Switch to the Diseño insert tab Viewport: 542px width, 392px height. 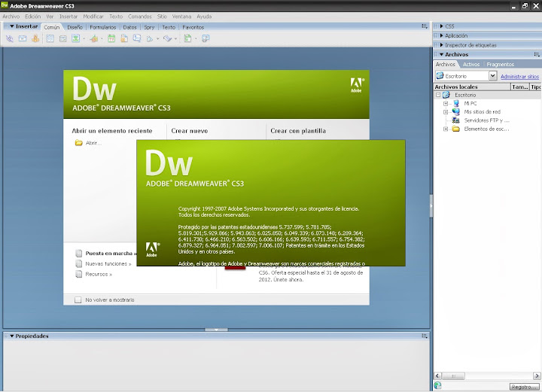75,27
